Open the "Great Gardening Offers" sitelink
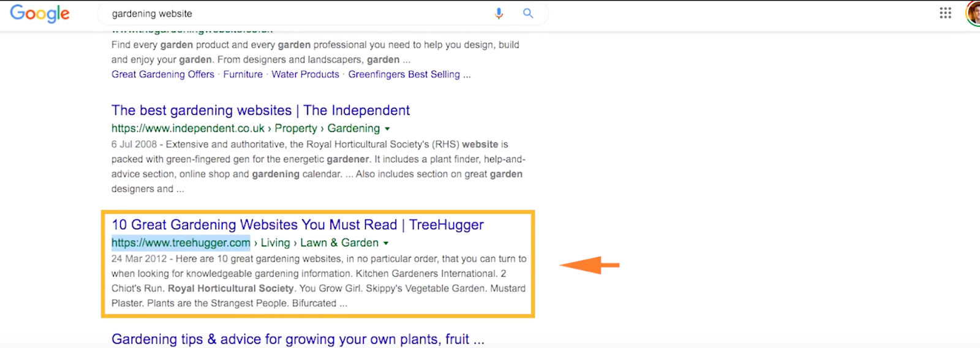The height and width of the screenshot is (348, 980). (163, 74)
